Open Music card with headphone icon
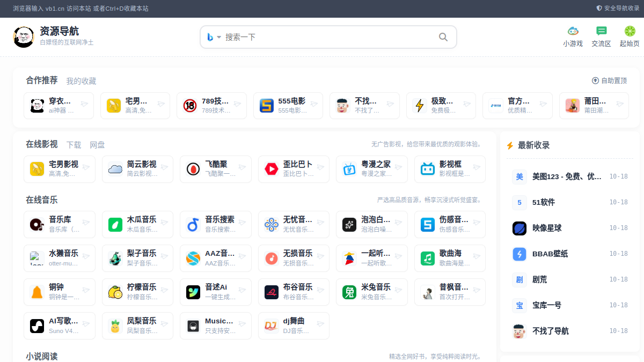The image size is (644, 362). tap(216, 326)
